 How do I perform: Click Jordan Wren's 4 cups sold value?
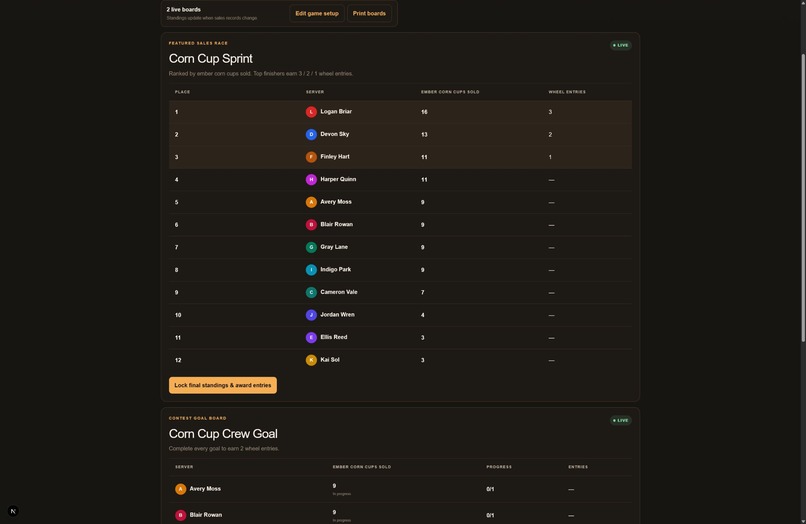click(x=423, y=315)
